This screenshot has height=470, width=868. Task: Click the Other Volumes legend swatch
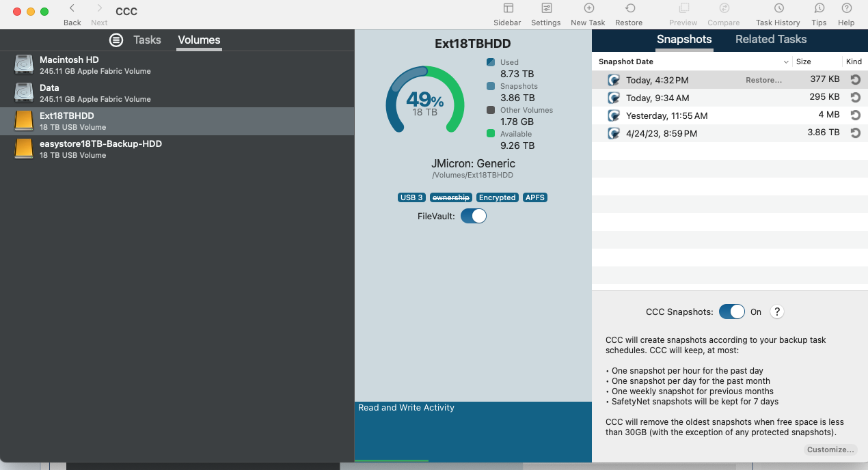(491, 110)
